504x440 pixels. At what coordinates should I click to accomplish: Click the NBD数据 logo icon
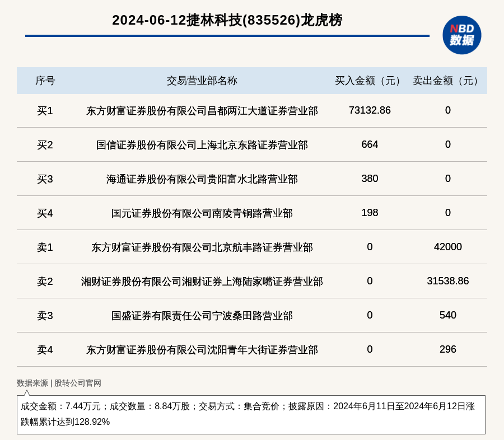[x=461, y=35]
